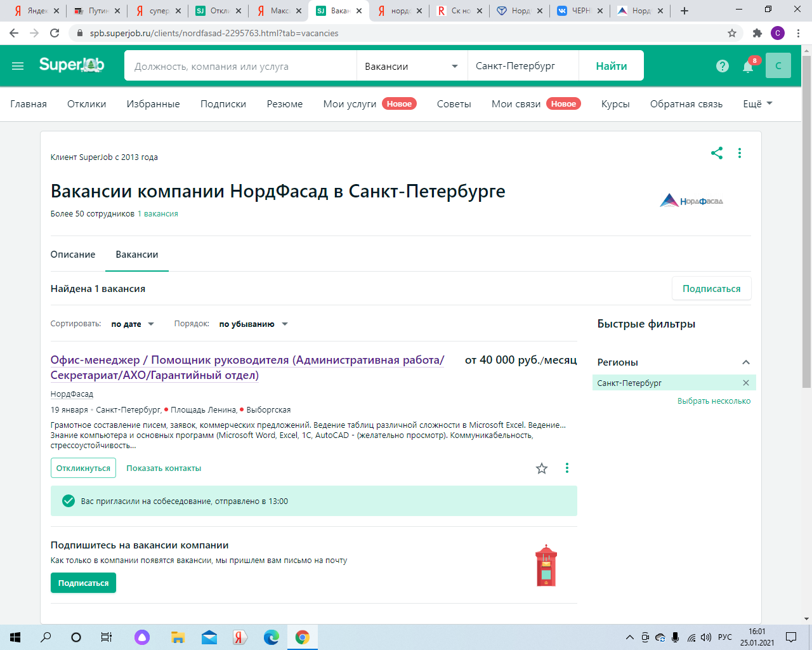Open company page three-dot menu near share
This screenshot has width=812, height=650.
coord(740,153)
